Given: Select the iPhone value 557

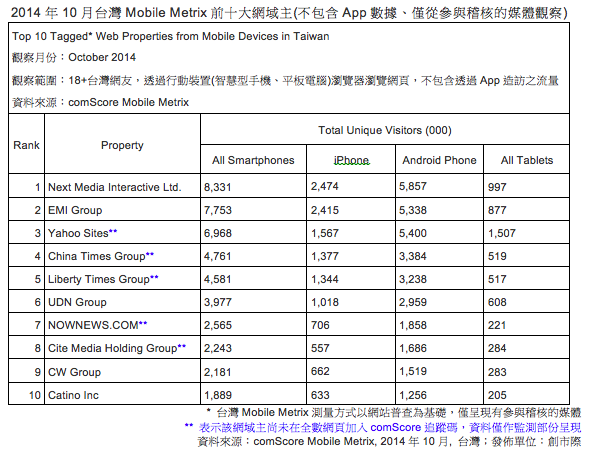Looking at the screenshot, I should point(320,348).
